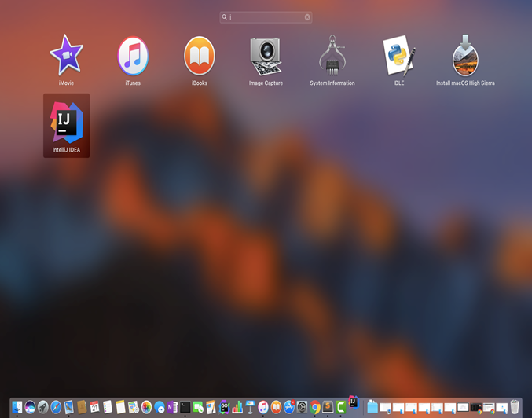Open the iBooks app in Launchpad
The height and width of the screenshot is (418, 532).
click(199, 56)
